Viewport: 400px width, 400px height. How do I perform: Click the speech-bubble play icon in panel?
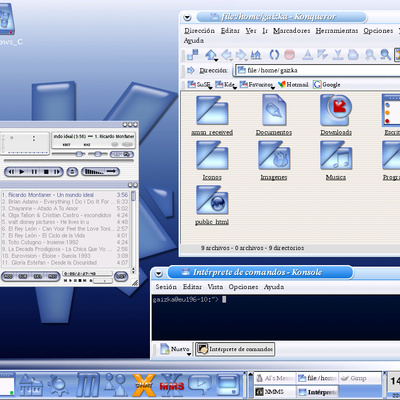point(199,384)
